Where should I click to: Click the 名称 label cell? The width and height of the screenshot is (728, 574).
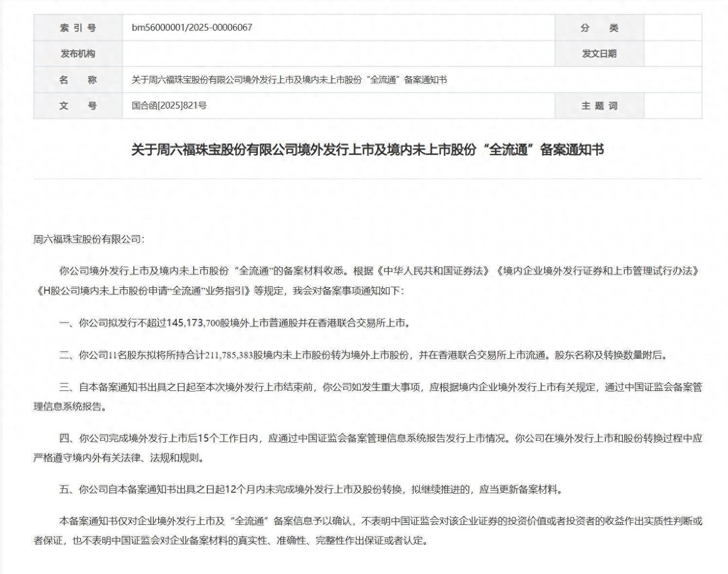point(78,79)
